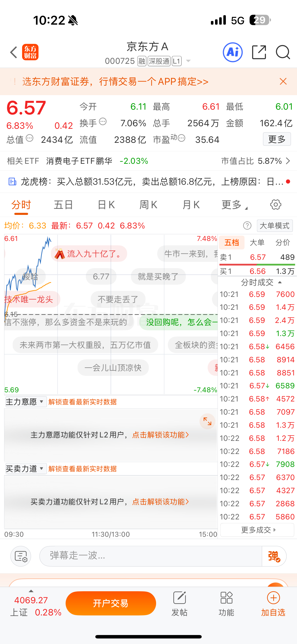Screen dimensions: 297x644
Task: Switch to the 分时 chart tab
Action: pyautogui.click(x=21, y=205)
